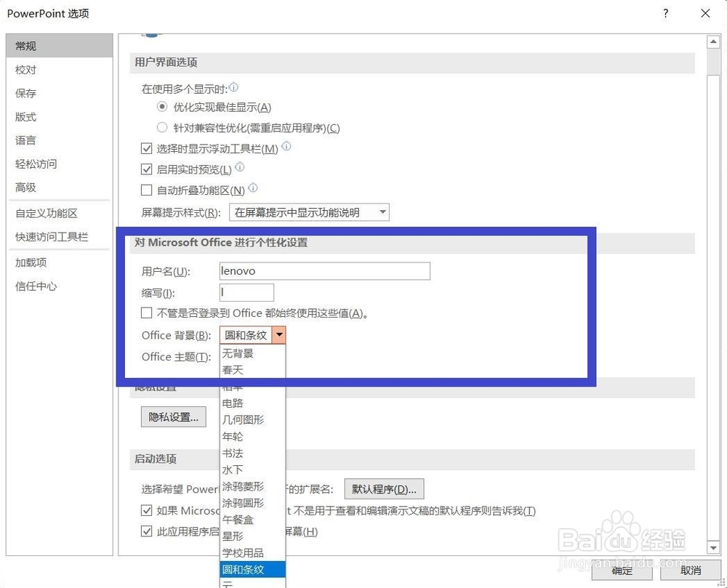Open the 快速访问工具栏 category

click(x=60, y=237)
